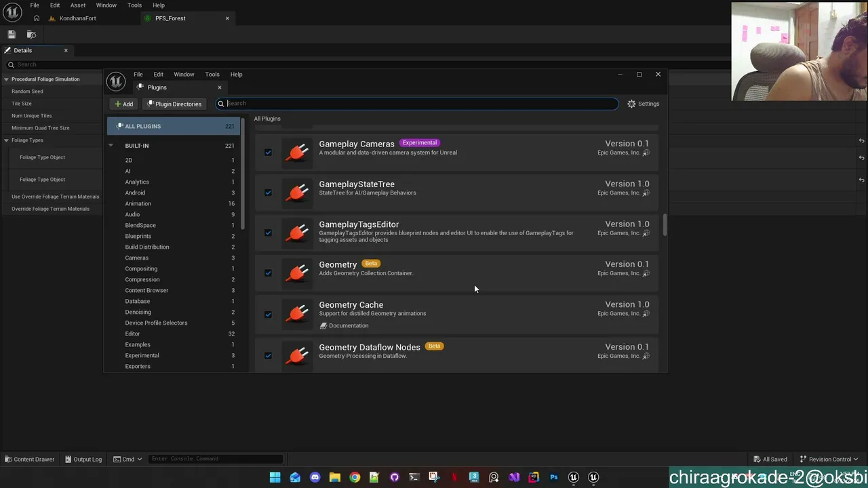Click the Save asset icon in the toolbar

click(12, 34)
